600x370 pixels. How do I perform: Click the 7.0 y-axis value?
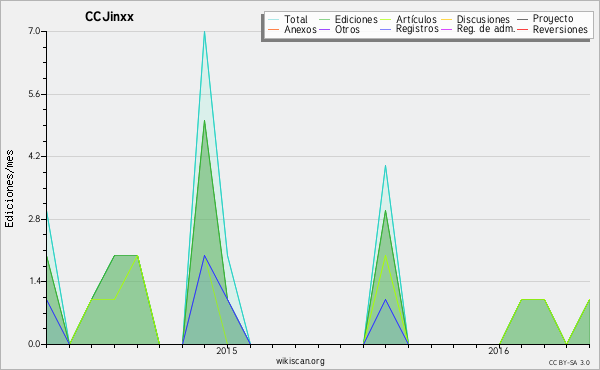34,31
